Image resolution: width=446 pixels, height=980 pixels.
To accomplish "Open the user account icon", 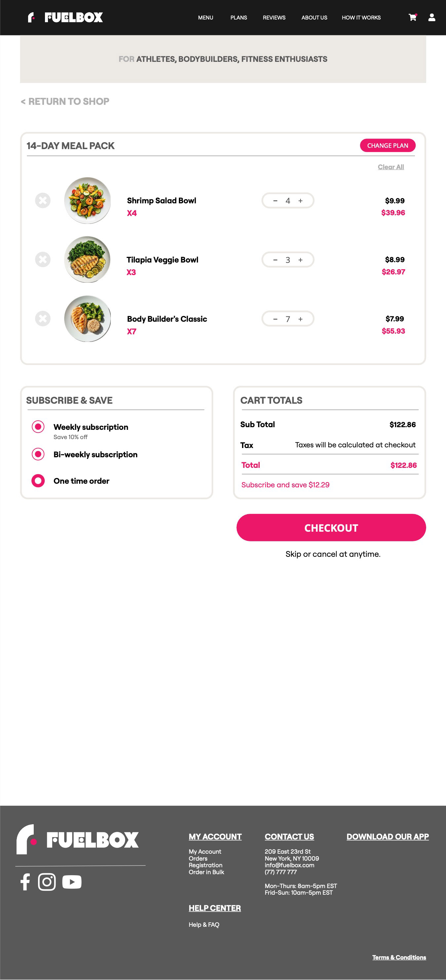I will coord(431,18).
